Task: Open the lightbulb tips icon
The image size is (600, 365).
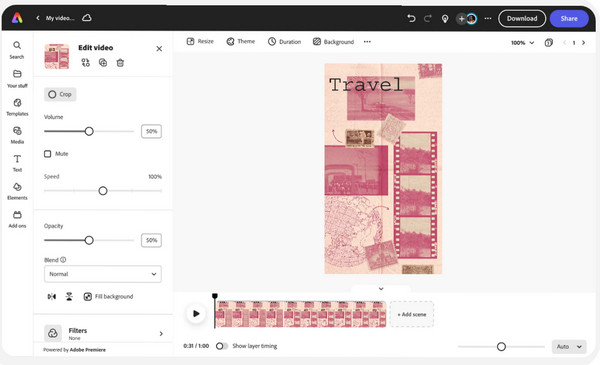Action: click(445, 18)
